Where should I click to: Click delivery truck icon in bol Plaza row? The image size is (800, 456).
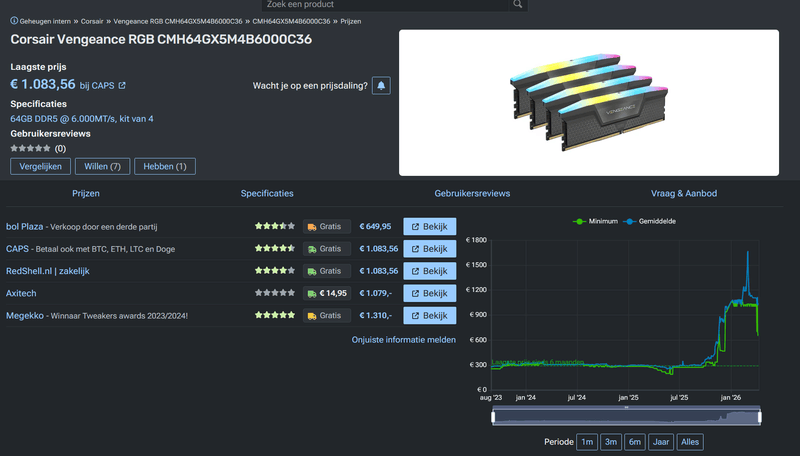coord(312,226)
